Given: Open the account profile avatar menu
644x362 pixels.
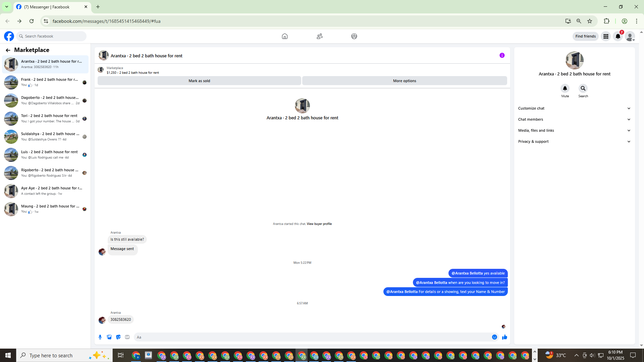Looking at the screenshot, I should (x=630, y=36).
